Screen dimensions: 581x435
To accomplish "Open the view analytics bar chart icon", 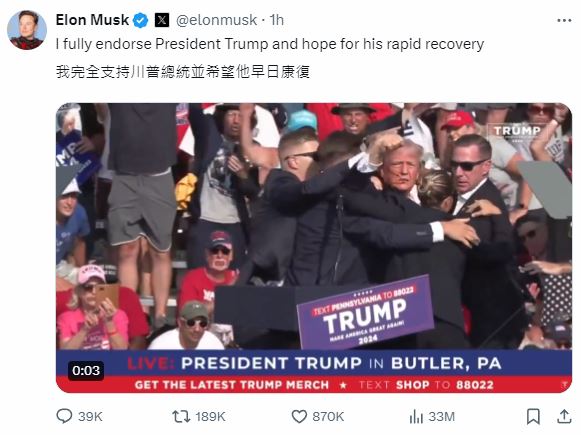I will [x=416, y=417].
